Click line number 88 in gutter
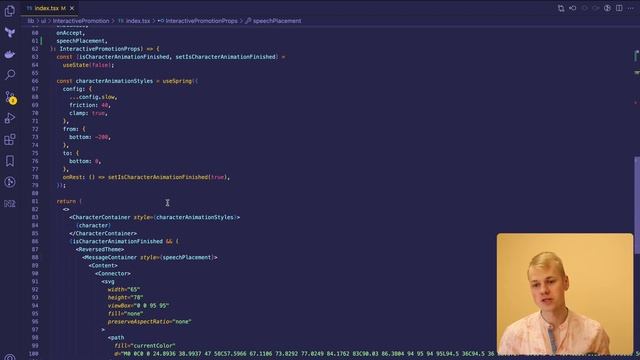 point(35,258)
